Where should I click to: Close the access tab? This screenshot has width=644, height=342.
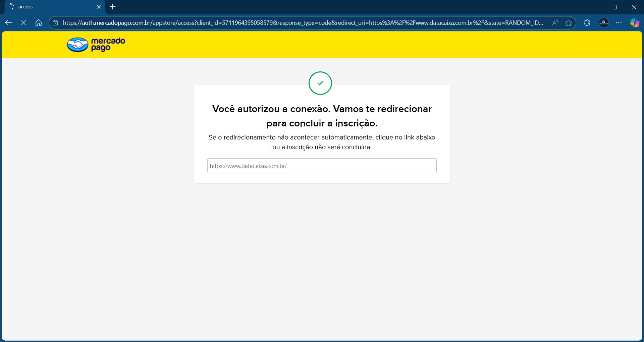[x=99, y=7]
